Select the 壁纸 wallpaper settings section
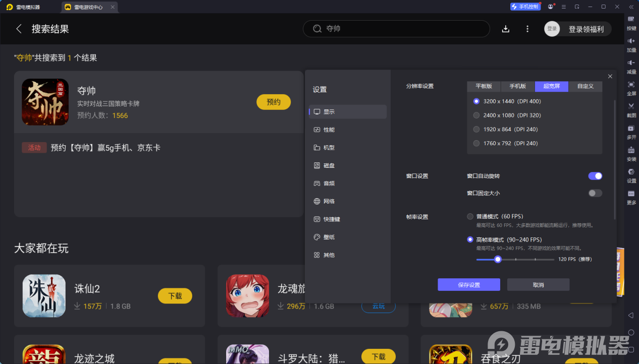Screen dimensions: 639x364 pos(348,237)
